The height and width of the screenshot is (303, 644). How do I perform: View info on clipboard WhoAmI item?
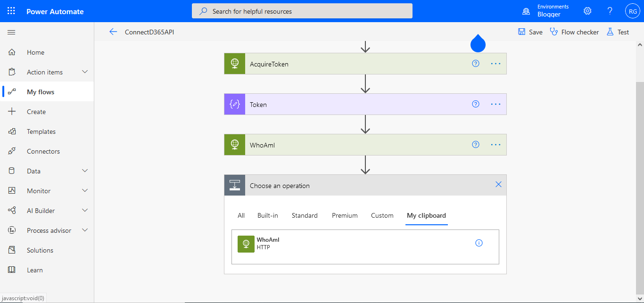pyautogui.click(x=479, y=243)
